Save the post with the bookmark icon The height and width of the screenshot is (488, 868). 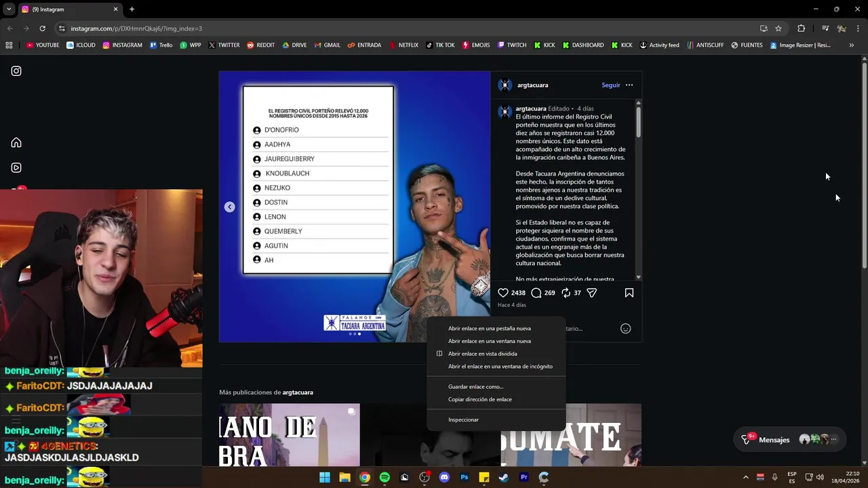click(x=629, y=293)
